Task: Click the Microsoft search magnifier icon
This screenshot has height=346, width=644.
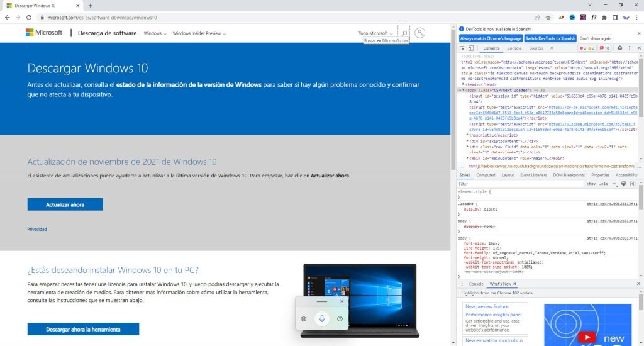Action: pyautogui.click(x=404, y=33)
